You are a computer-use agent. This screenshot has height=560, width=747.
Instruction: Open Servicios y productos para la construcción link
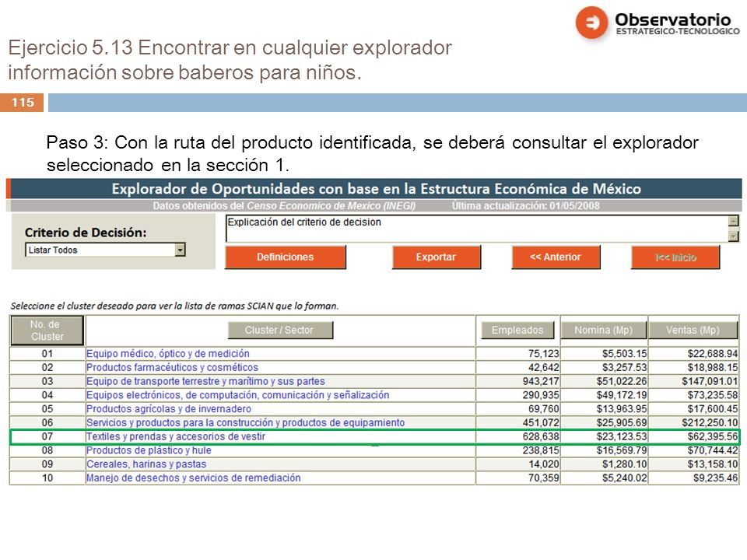point(245,423)
